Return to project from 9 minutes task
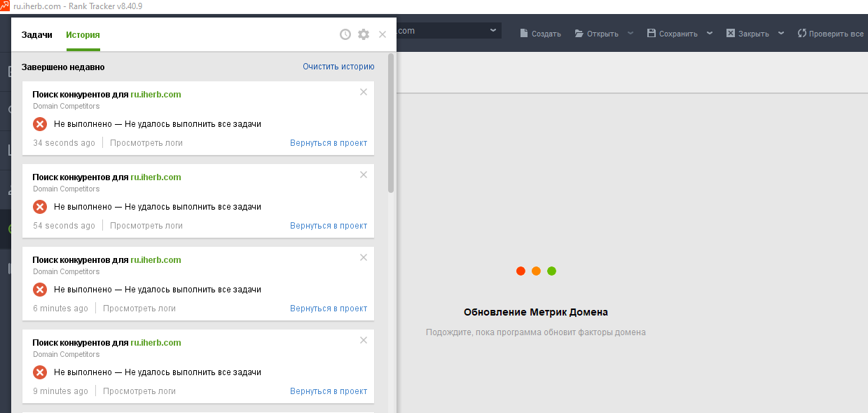This screenshot has width=868, height=413. click(329, 391)
